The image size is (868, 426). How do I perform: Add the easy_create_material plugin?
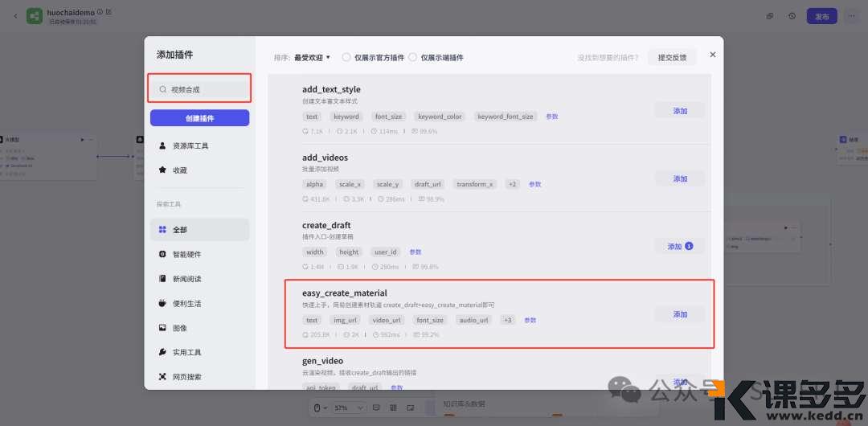(x=680, y=314)
